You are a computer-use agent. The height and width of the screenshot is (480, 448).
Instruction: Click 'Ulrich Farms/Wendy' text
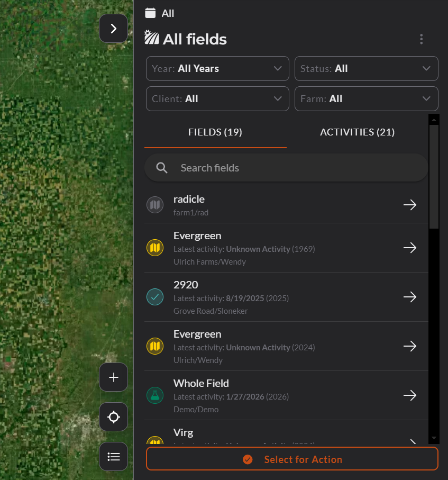point(209,262)
